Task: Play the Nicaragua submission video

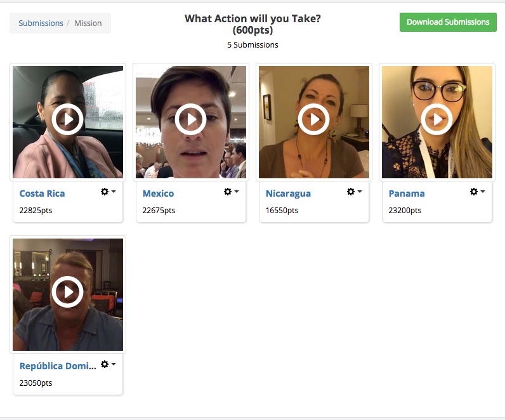Action: click(313, 119)
